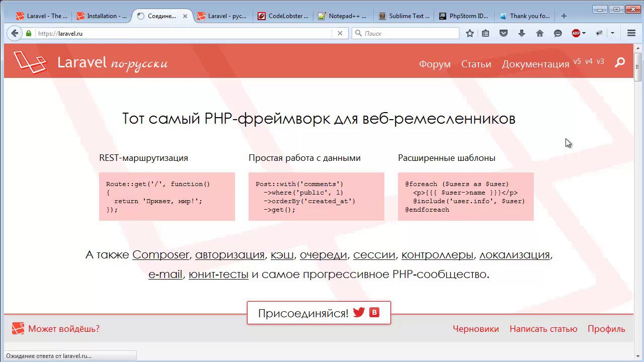Click the 'Laravel по-русски' site title
The height and width of the screenshot is (362, 644).
point(112,63)
